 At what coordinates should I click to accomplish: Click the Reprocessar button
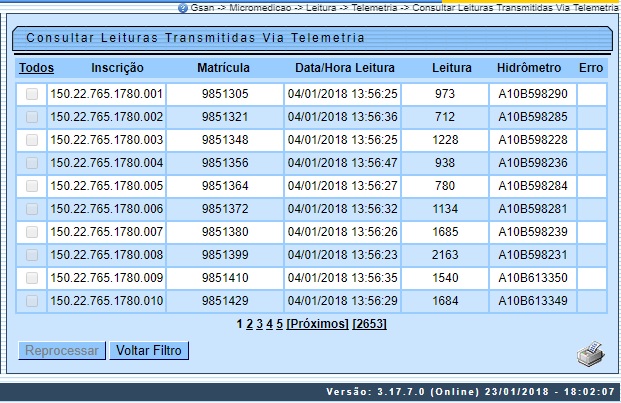tap(62, 351)
